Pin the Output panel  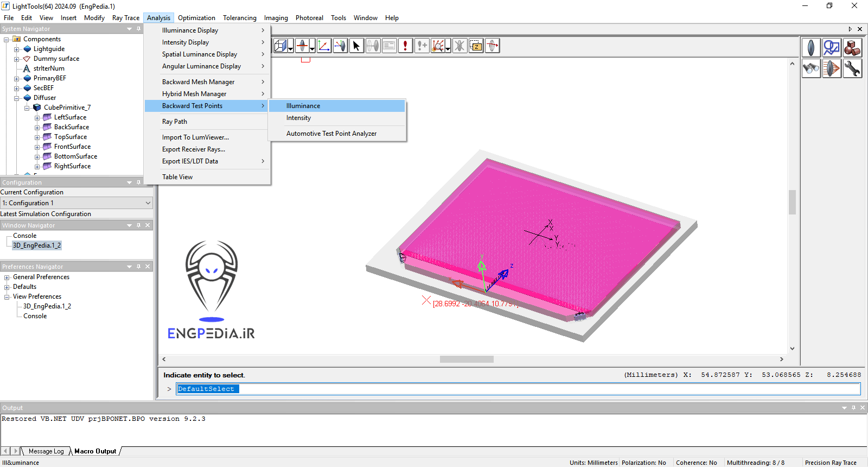(853, 408)
